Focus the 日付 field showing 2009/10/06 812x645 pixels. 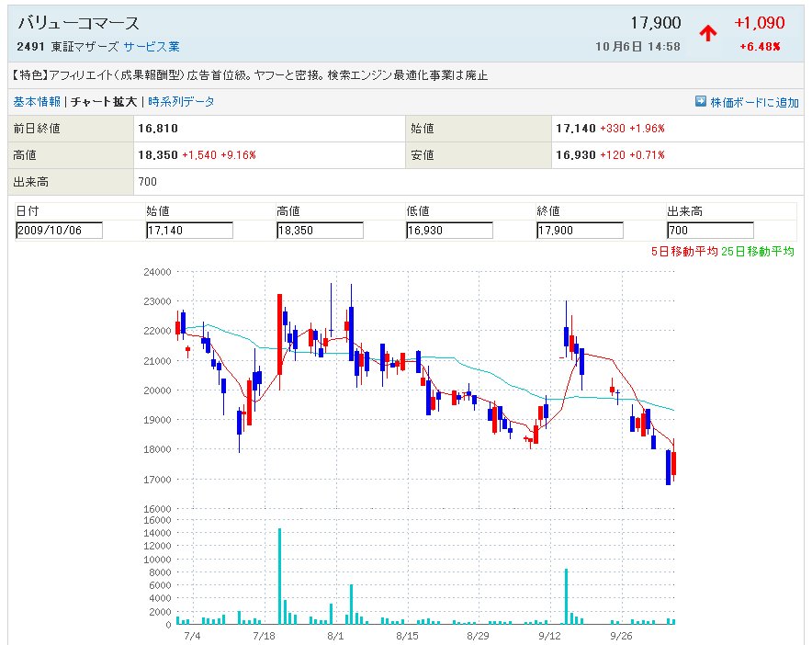59,230
